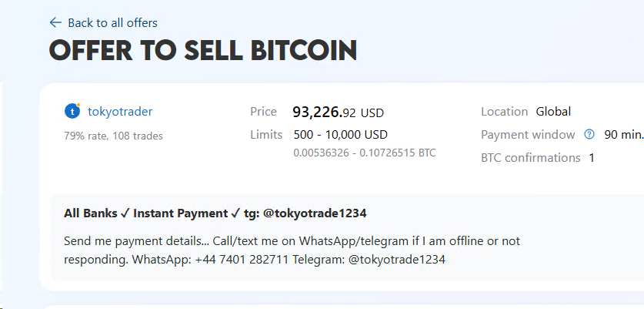Click the 90 min. payment window value
This screenshot has height=309, width=644.
pos(623,135)
